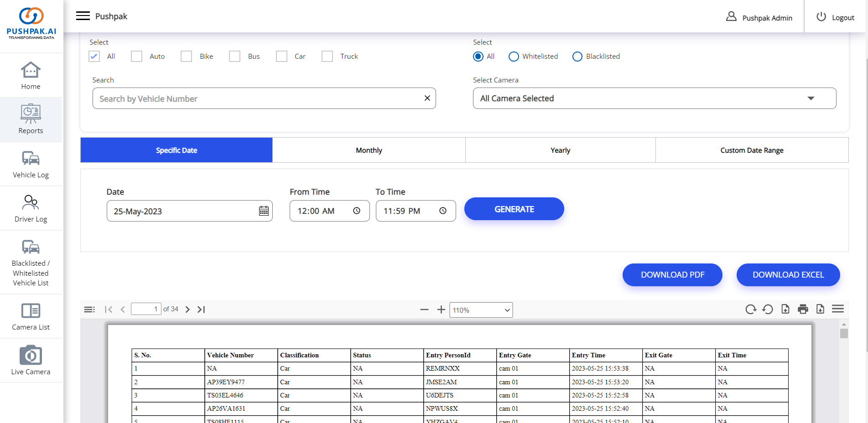Print the report using the printer icon
The image size is (868, 423).
click(x=803, y=310)
